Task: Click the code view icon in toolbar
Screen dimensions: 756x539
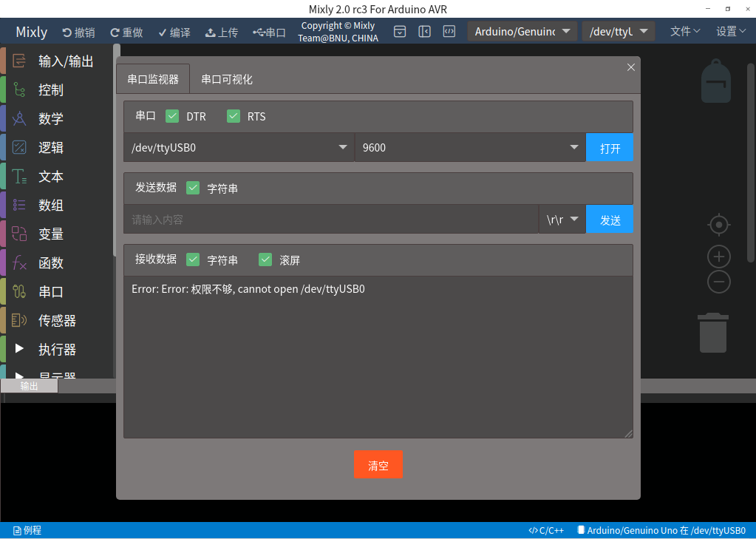Action: [449, 32]
